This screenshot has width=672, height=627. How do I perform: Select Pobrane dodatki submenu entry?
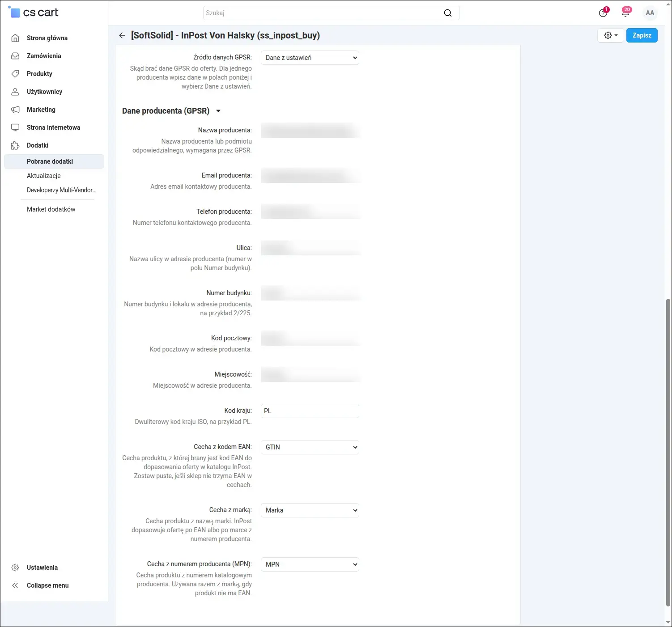[54, 161]
